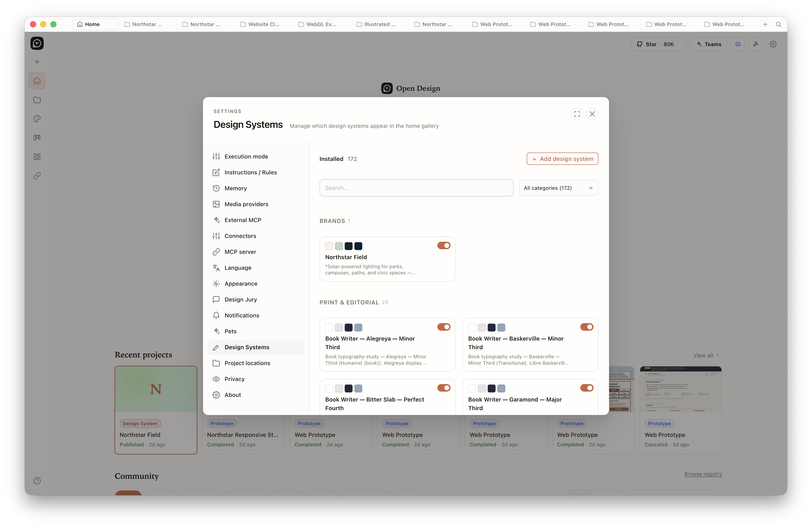812x528 pixels.
Task: Open the grid/apps sidebar icon
Action: point(37,157)
